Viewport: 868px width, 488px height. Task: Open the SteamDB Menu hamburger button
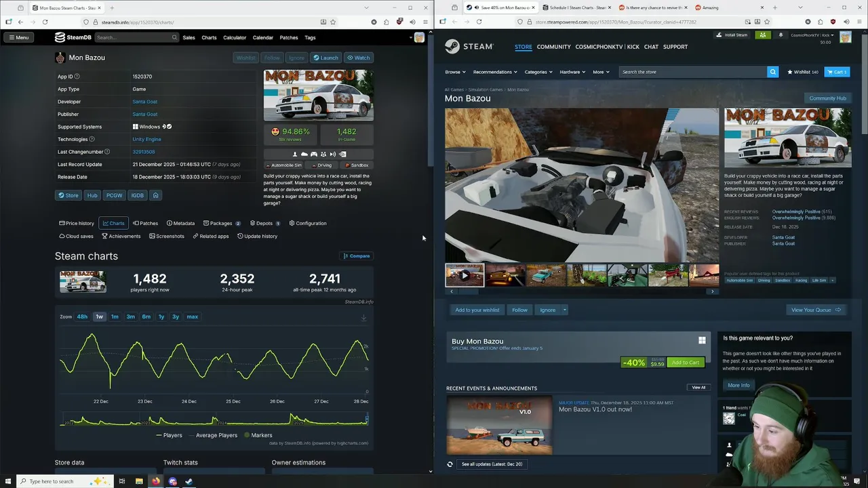(19, 37)
